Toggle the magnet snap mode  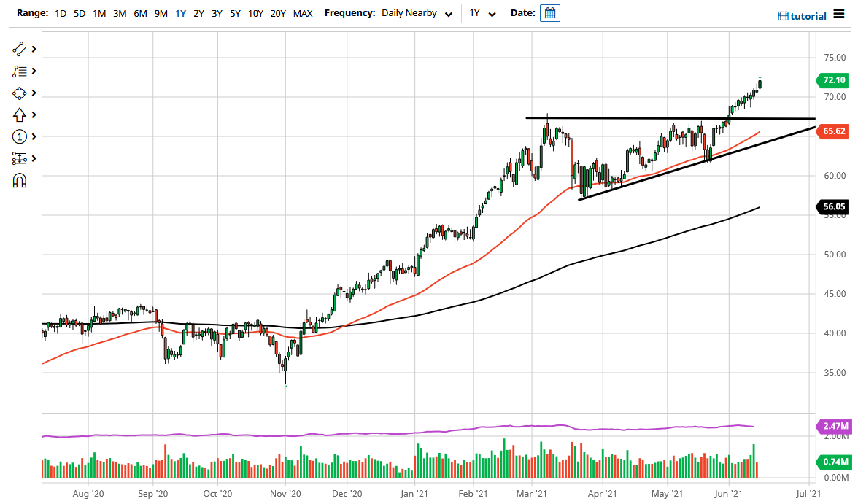(x=20, y=180)
